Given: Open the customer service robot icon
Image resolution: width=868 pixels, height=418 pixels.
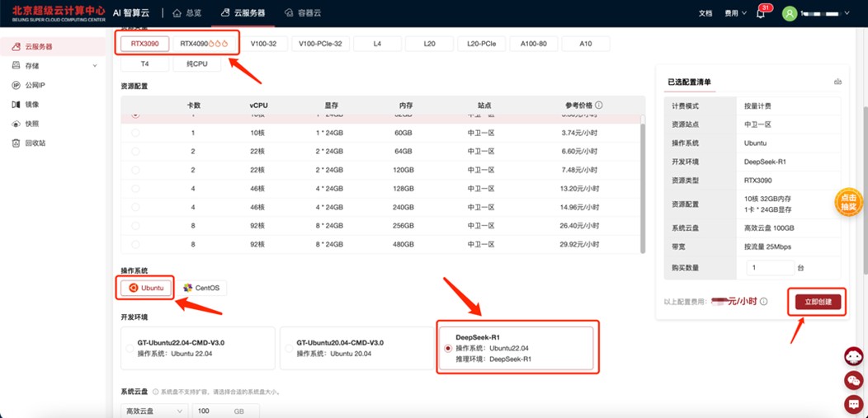Looking at the screenshot, I should tap(854, 356).
